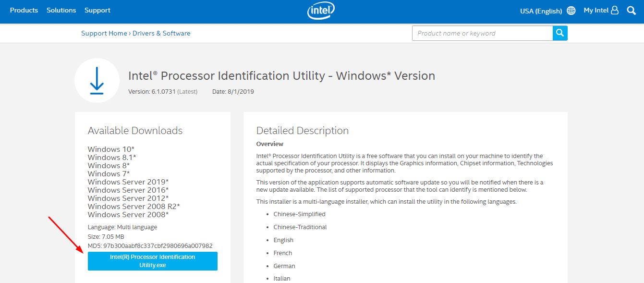Viewport: 644px width, 283px height.
Task: Click the Windows Server 2008* entry
Action: click(x=128, y=215)
